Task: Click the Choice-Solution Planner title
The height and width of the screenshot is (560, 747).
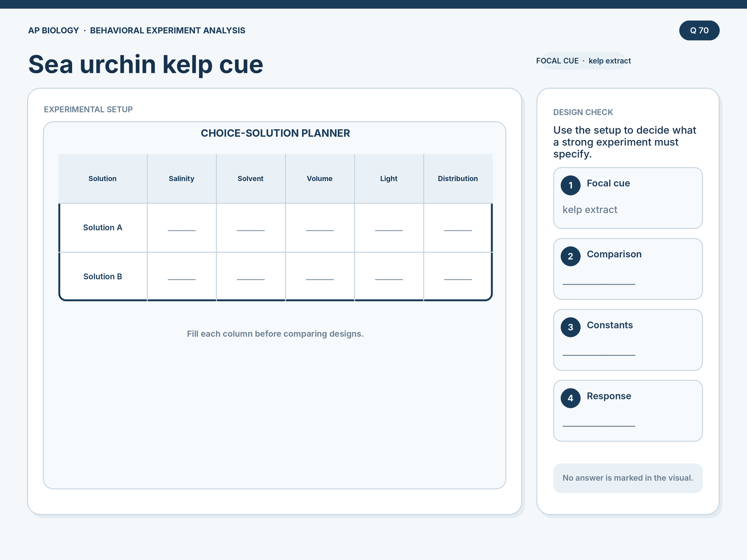Action: click(x=275, y=133)
